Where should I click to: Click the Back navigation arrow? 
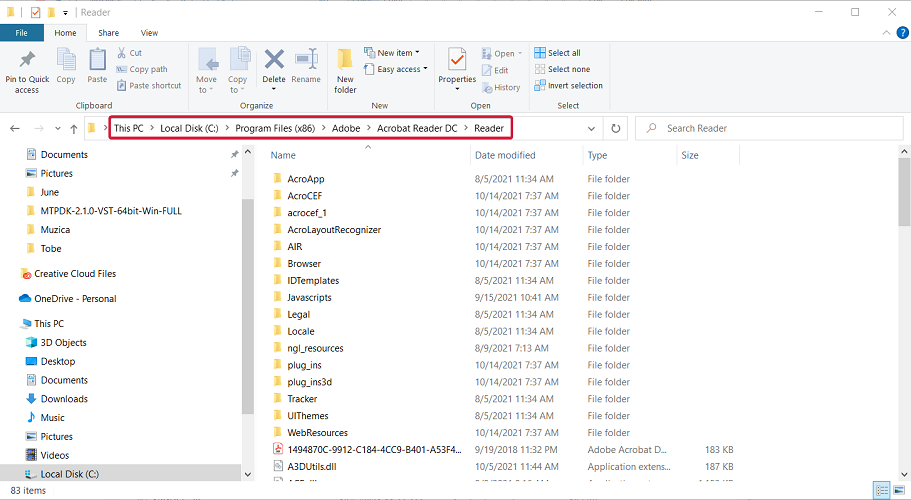coord(15,128)
